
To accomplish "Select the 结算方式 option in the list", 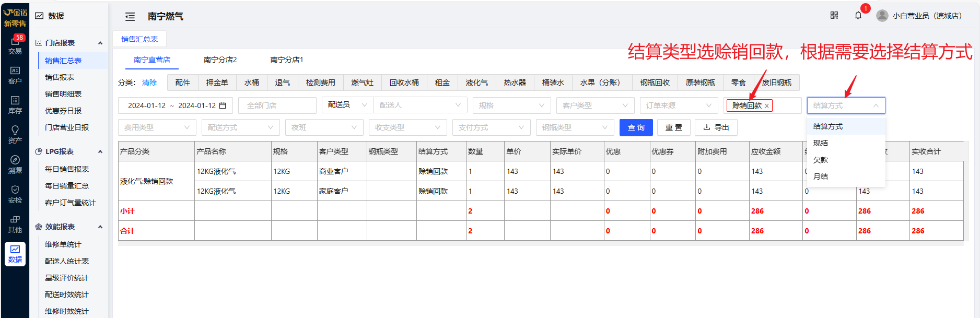I will [846, 126].
